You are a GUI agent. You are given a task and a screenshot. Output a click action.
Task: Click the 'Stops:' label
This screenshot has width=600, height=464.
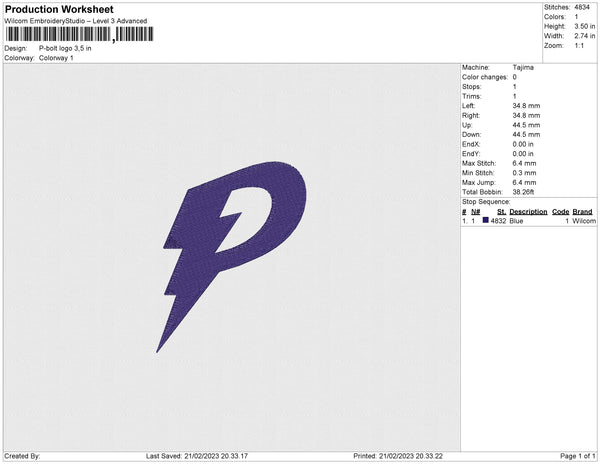(x=471, y=86)
